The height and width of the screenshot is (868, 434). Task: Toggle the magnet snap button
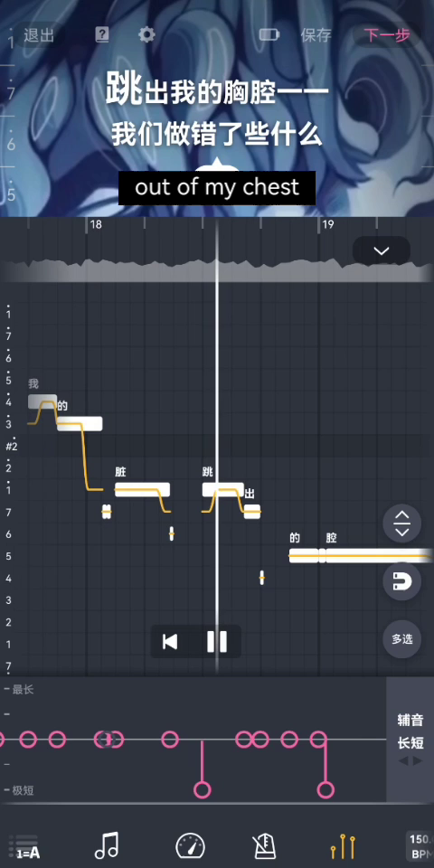coord(401,581)
